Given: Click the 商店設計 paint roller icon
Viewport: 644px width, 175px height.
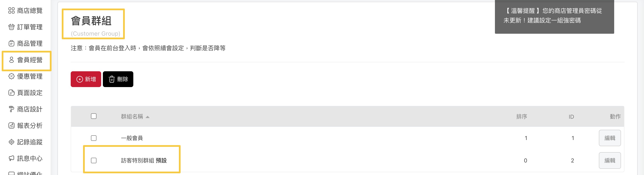Looking at the screenshot, I should (11, 109).
